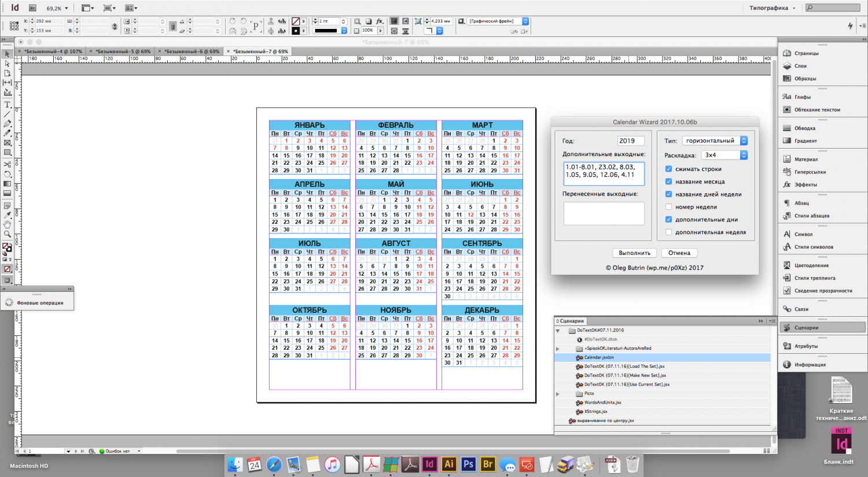Switch to the Безымянный-7 @ 69% tab
The height and width of the screenshot is (477, 868).
pos(261,51)
